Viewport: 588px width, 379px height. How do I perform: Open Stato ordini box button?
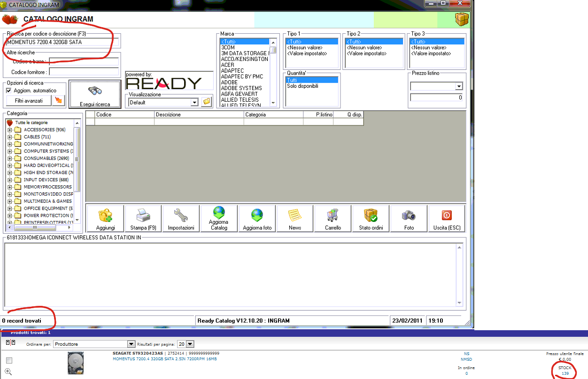(371, 219)
